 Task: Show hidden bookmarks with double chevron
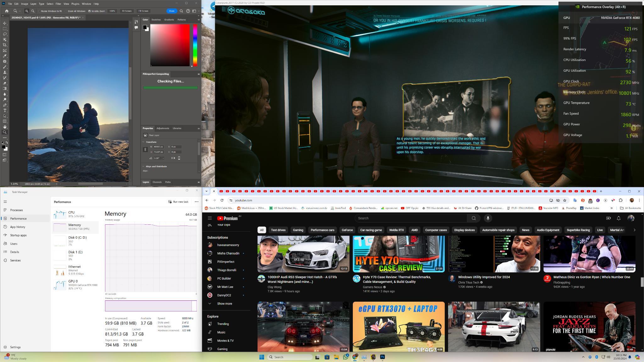pyautogui.click(x=611, y=208)
